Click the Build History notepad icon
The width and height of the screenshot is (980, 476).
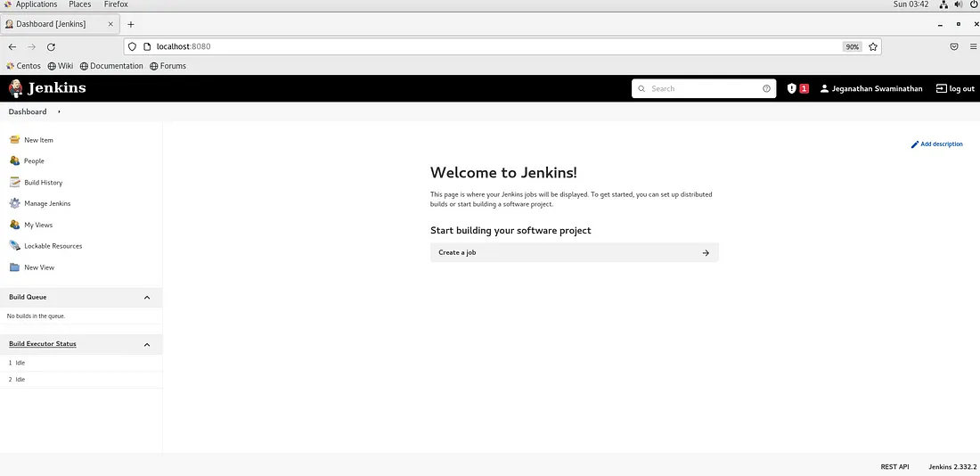pos(15,182)
